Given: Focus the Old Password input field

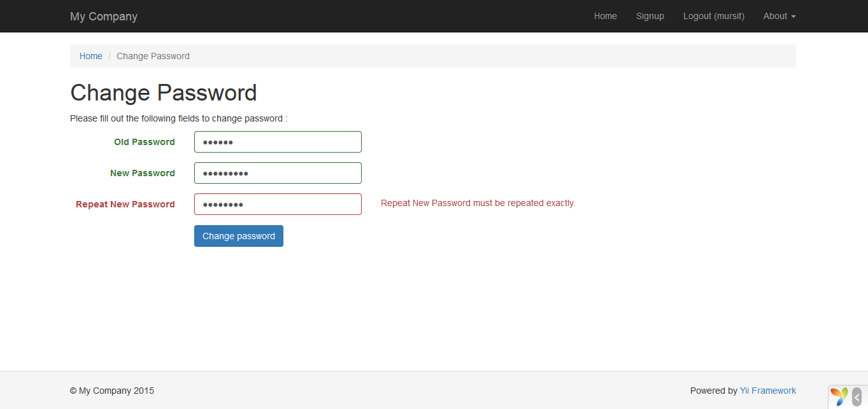Looking at the screenshot, I should tap(277, 141).
